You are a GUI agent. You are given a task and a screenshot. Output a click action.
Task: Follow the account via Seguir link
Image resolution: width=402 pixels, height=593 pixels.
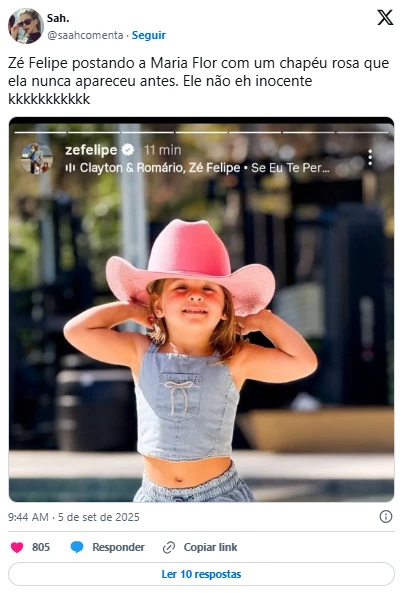coord(149,35)
